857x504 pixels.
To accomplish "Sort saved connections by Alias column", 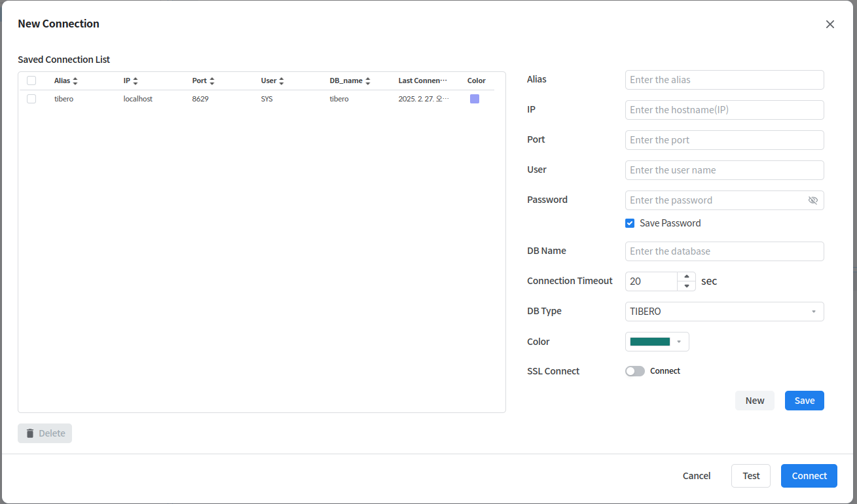I will coord(75,81).
